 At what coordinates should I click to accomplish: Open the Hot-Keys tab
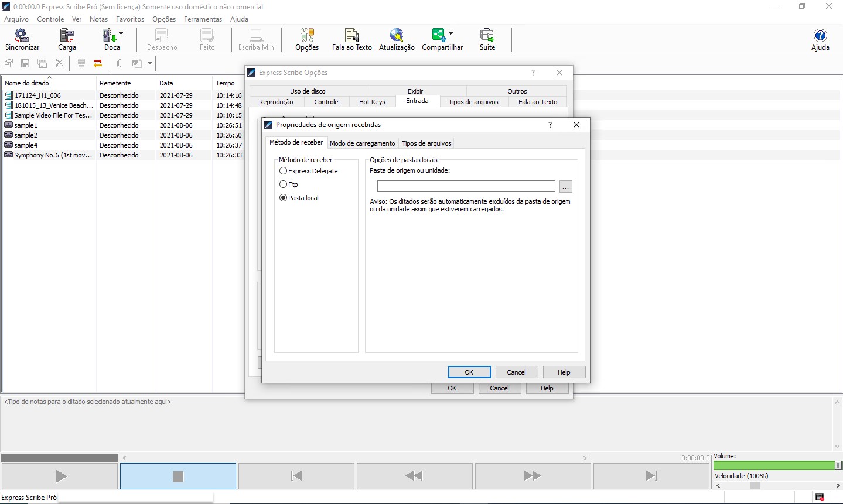[372, 102]
